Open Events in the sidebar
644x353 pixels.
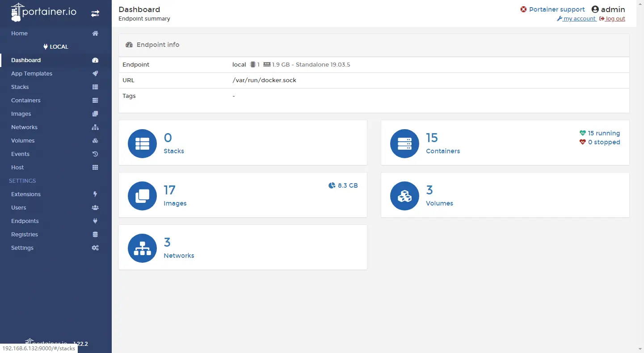(x=56, y=154)
